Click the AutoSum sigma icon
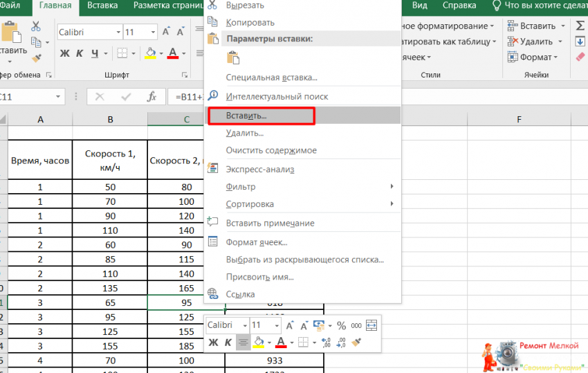The image size is (588, 373). point(580,26)
